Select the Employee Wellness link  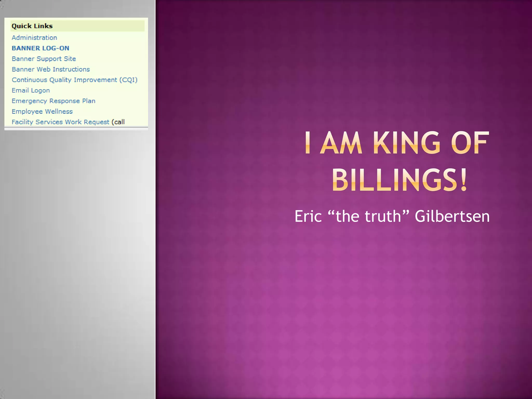[x=42, y=111]
